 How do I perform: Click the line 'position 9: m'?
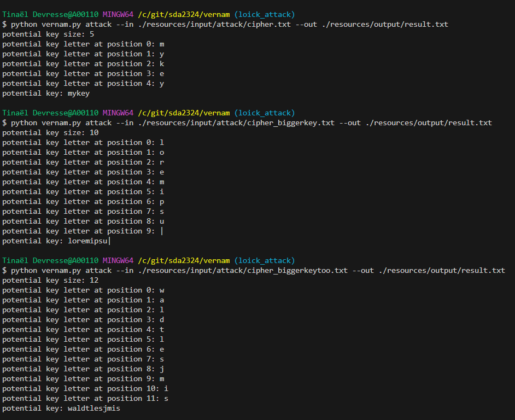(x=83, y=379)
